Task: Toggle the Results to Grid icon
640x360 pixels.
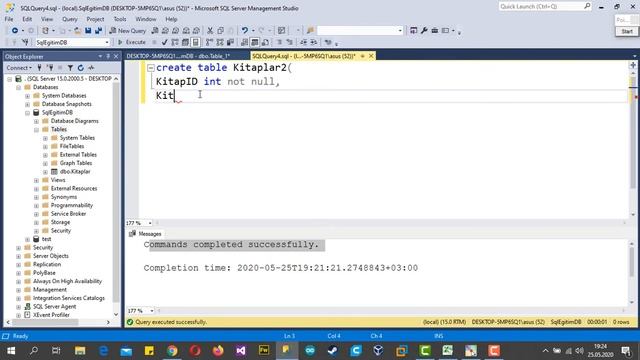Action: click(254, 42)
